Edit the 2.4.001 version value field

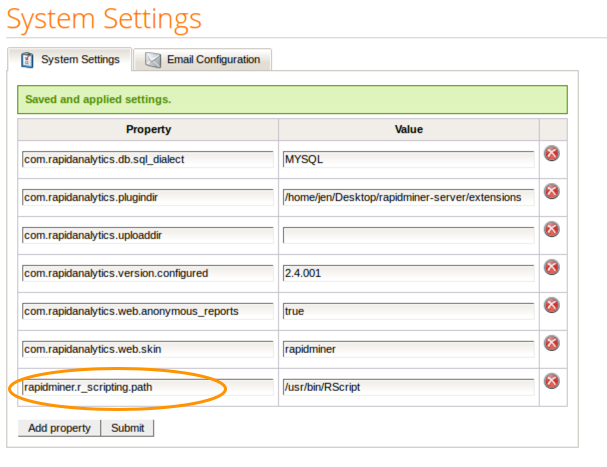coord(408,273)
